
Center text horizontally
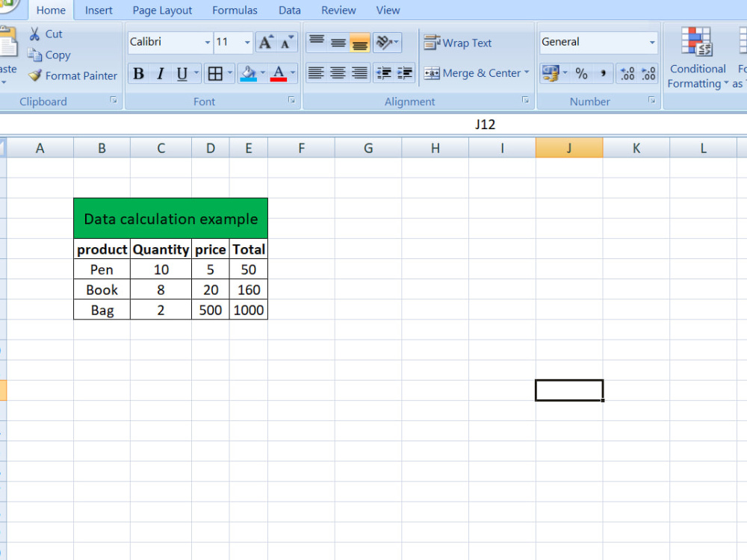coord(338,73)
